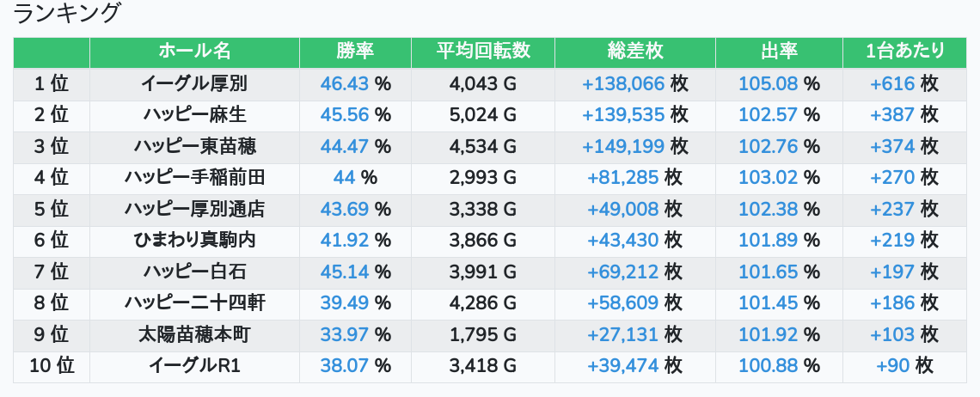Image resolution: width=980 pixels, height=397 pixels.
Task: Select the 105.08 payout rate value
Action: tap(769, 83)
